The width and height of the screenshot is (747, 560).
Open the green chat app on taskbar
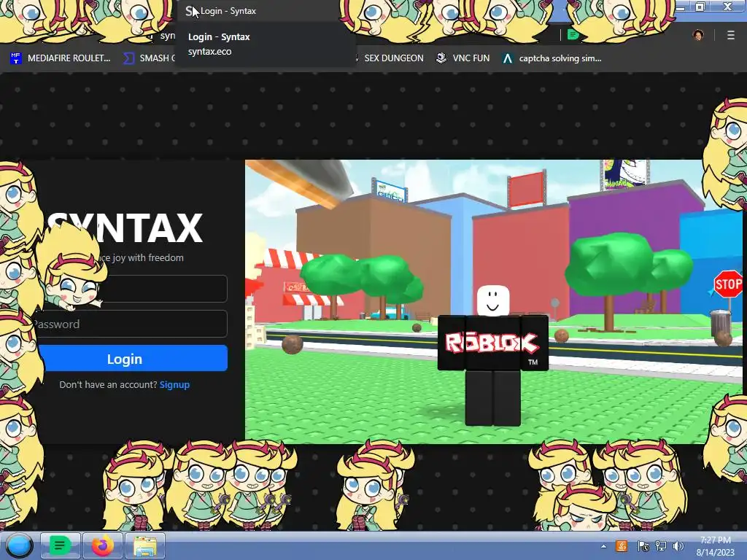click(60, 545)
